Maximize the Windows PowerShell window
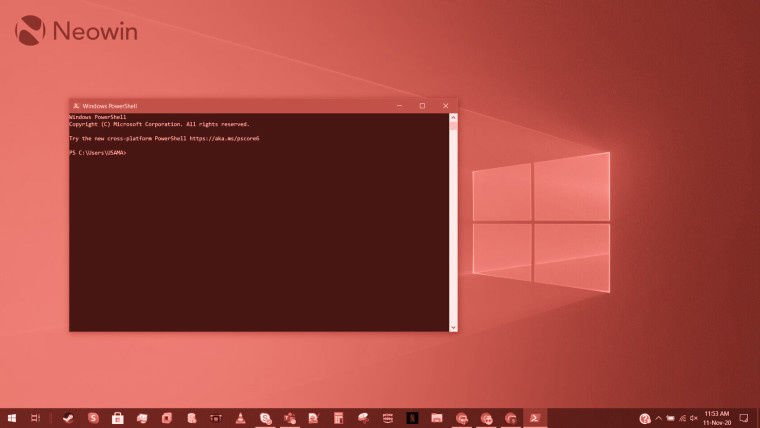 (x=422, y=105)
